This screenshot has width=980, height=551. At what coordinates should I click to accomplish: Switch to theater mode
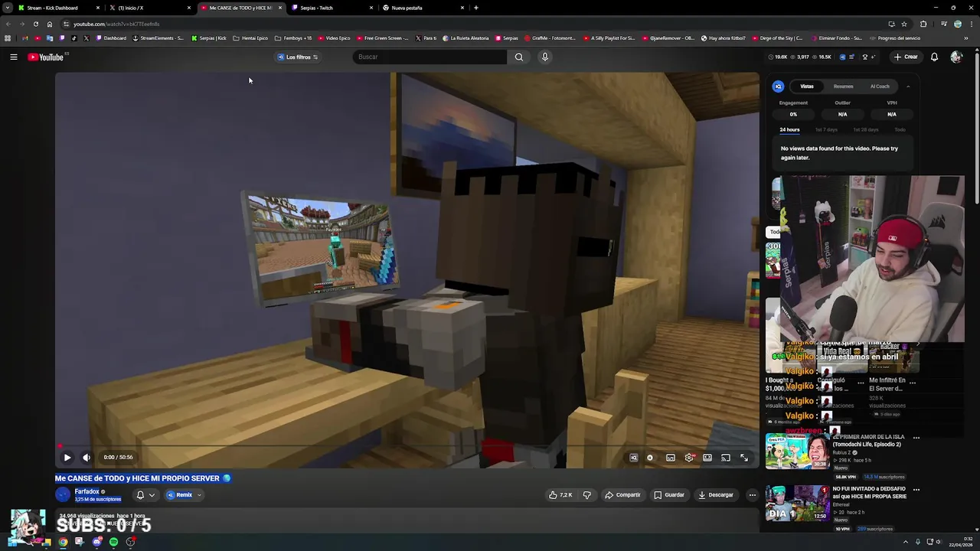(x=707, y=458)
